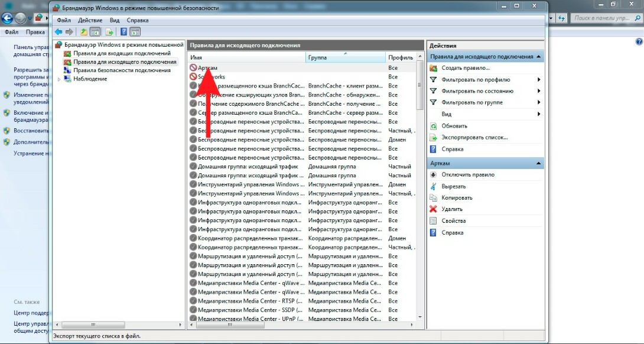The image size is (644, 344).
Task: Open the Вид menu in the menu bar
Action: 115,20
